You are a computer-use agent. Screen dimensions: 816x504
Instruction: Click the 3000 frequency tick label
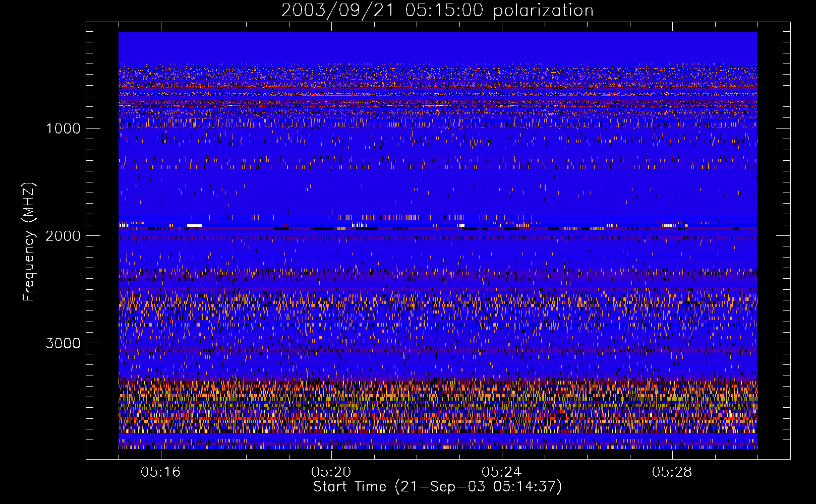[x=63, y=343]
